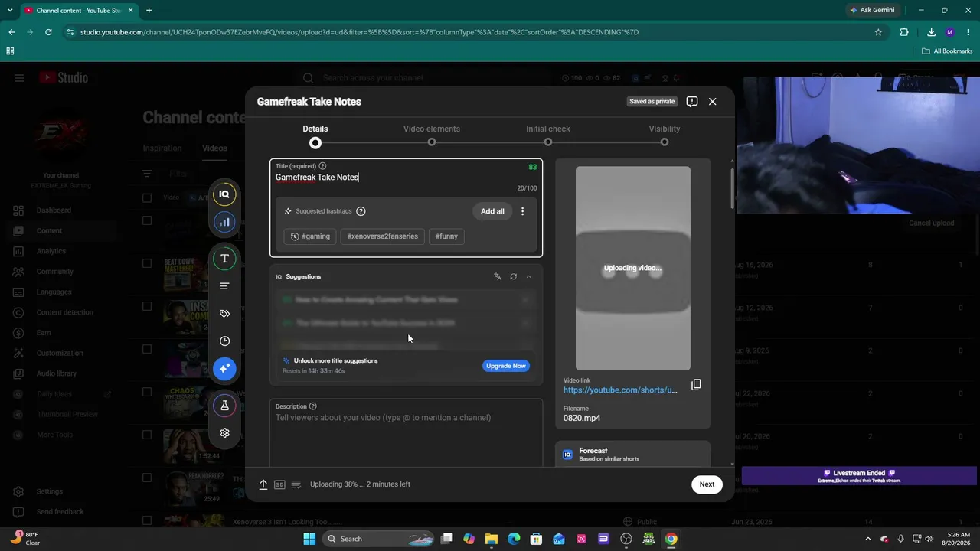Image resolution: width=980 pixels, height=551 pixels.
Task: Add the #xenoverse2fanseries hashtag chip
Action: pos(383,236)
